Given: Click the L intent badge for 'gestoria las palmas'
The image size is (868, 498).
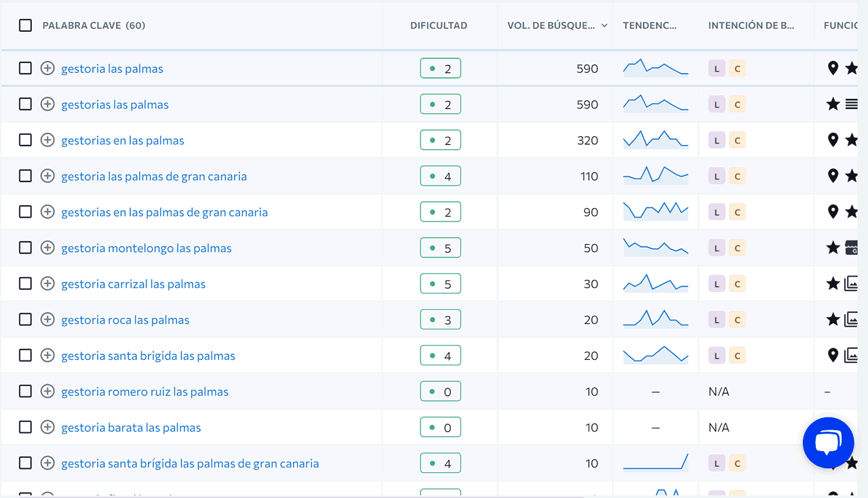Looking at the screenshot, I should coord(717,68).
